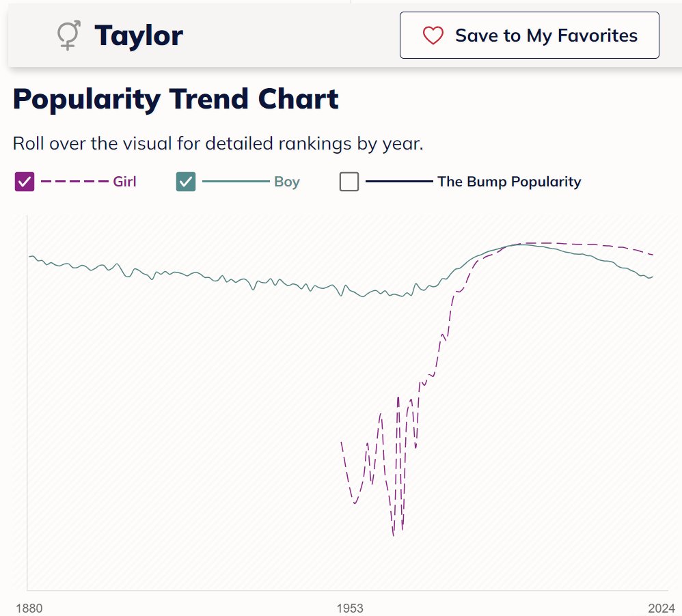Screen dimensions: 682x616
Task: Click the Taylor name heading
Action: point(139,35)
